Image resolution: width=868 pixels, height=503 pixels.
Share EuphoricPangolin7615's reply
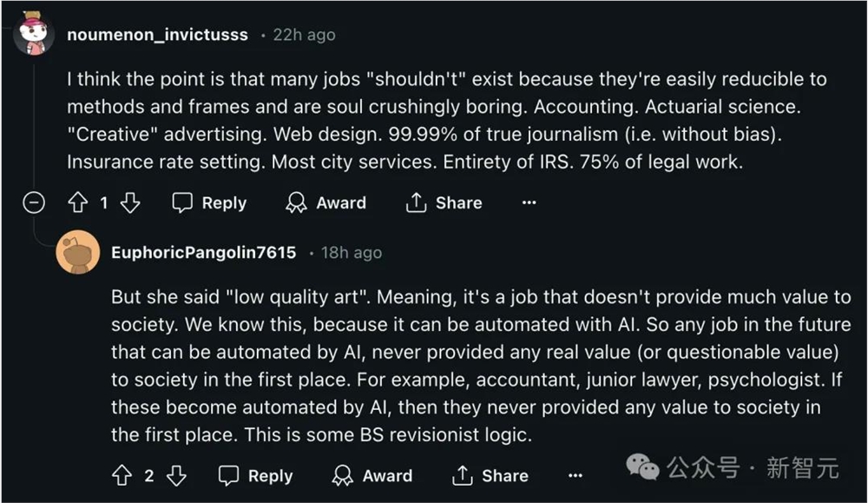[x=490, y=475]
